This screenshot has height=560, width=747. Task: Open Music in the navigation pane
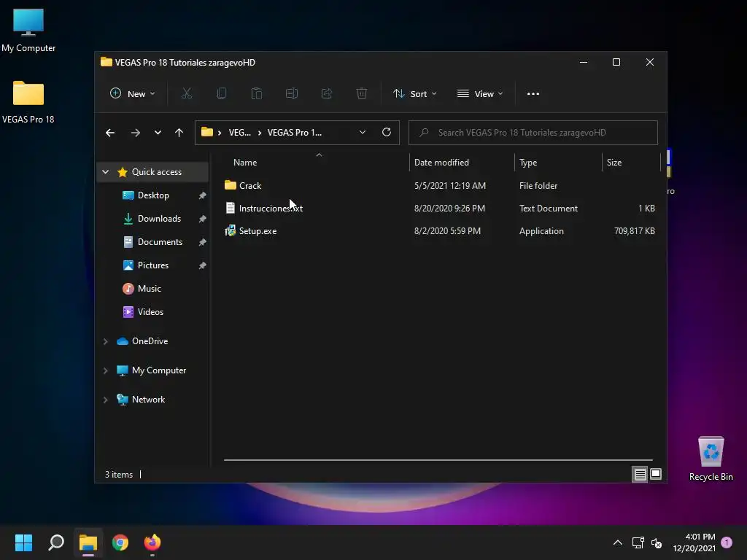point(149,289)
